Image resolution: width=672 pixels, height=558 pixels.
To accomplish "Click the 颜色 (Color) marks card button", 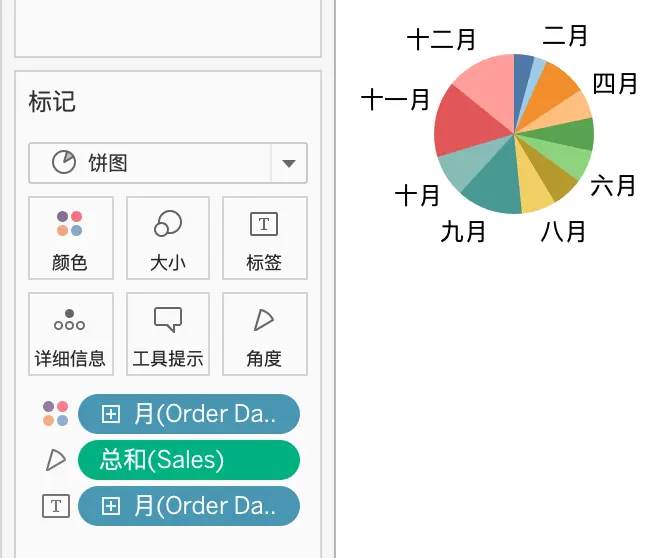I will click(71, 238).
